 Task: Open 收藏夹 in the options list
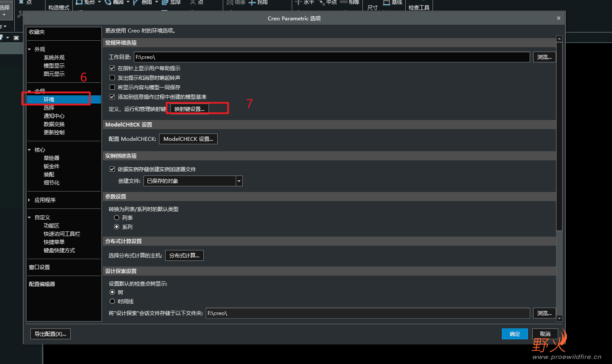(37, 32)
